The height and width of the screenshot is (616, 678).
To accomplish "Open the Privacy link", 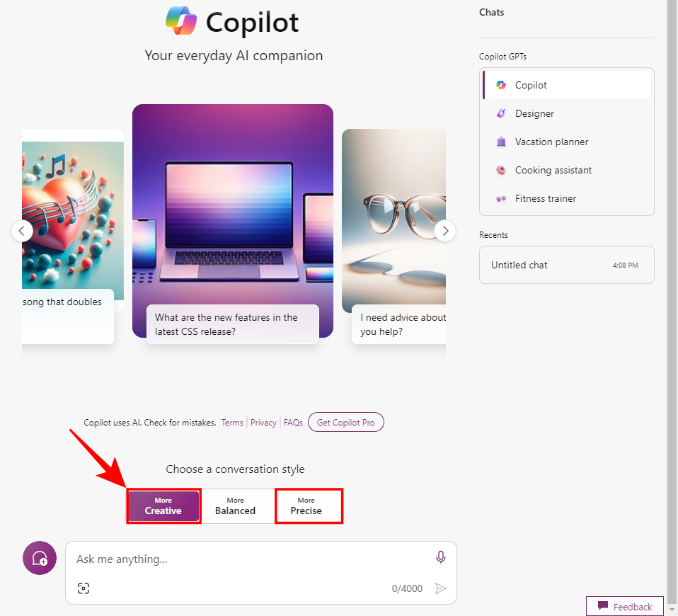I will 263,423.
